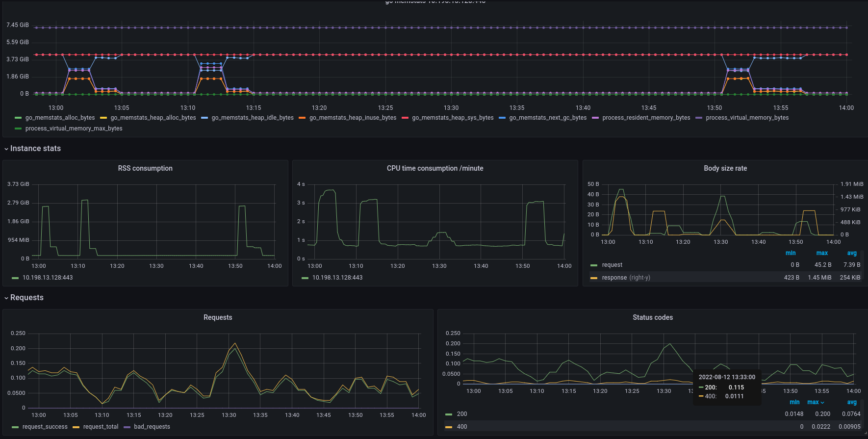Click response avg value 254 KiB
868x439 pixels.
[x=850, y=278]
